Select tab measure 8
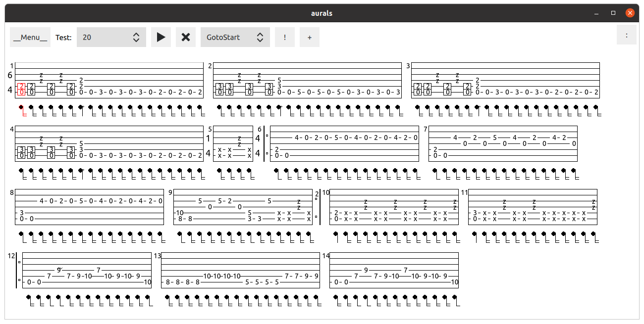644x324 pixels. pyautogui.click(x=90, y=207)
